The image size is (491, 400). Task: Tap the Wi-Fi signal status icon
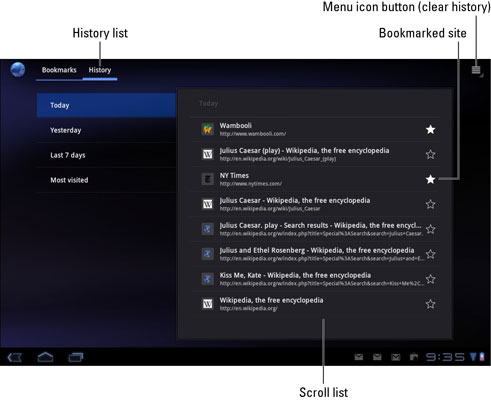tap(473, 357)
